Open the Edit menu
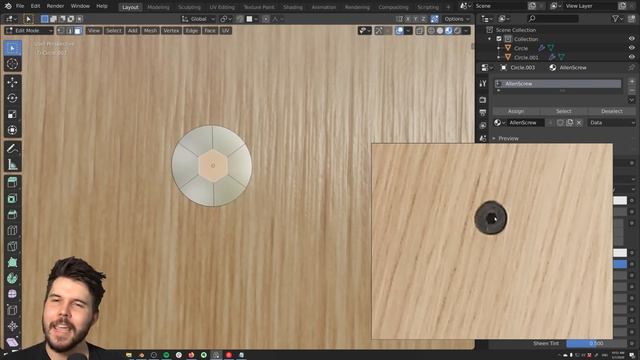The image size is (640, 360). (36, 6)
